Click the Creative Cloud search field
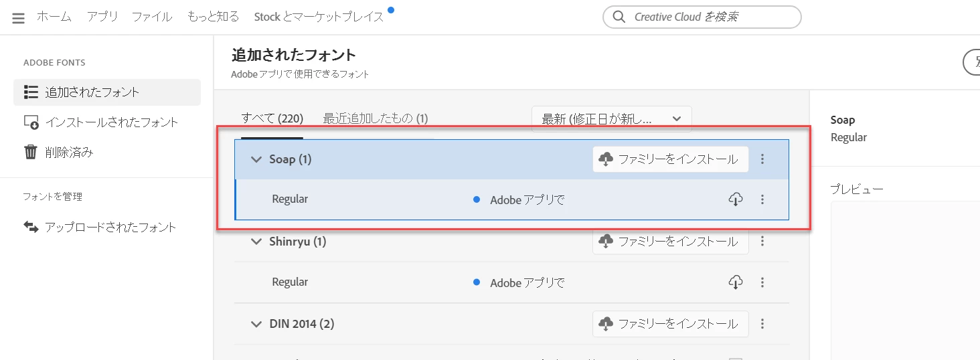This screenshot has width=980, height=360. (x=702, y=17)
